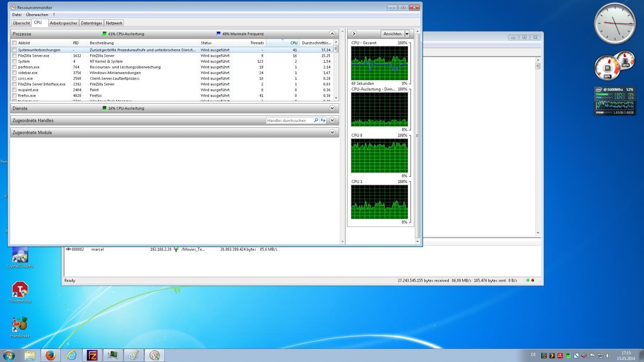Viewport: 644px width, 362px height.
Task: Check FileZilla Server Interface.exe checkbox
Action: tap(14, 84)
